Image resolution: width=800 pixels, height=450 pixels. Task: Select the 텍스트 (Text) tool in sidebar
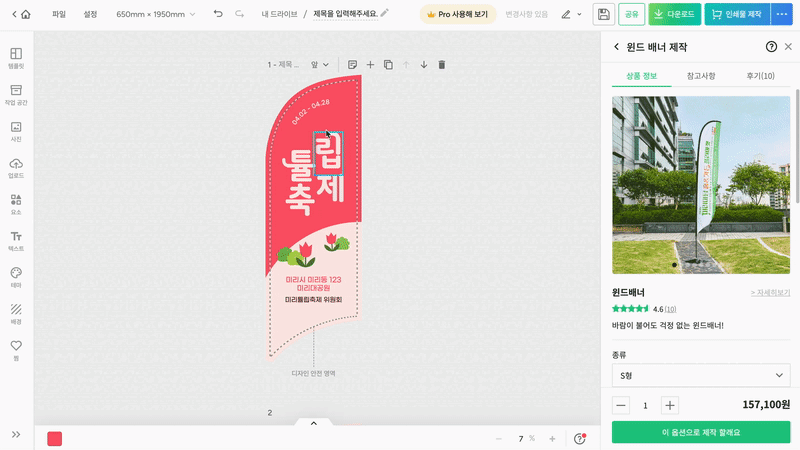16,240
